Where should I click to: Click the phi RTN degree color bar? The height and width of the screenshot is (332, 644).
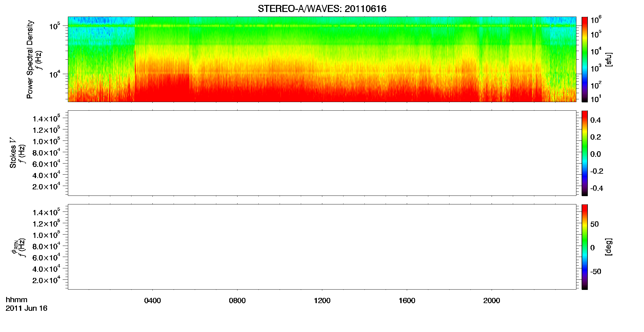584,247
